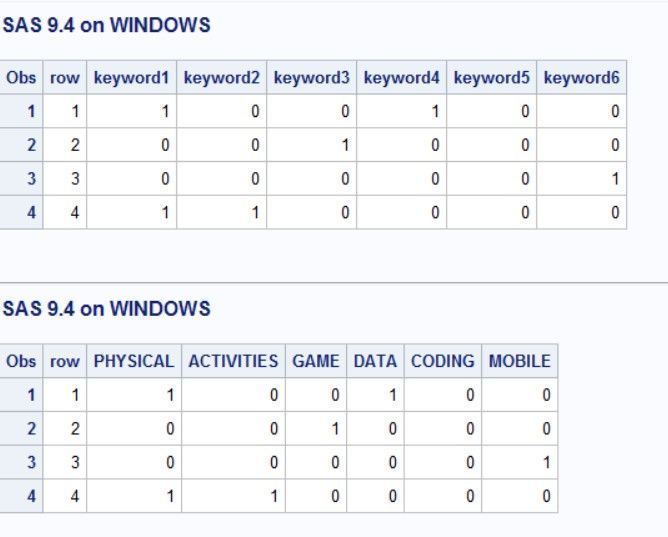Select the keyword6 column header
The height and width of the screenshot is (537, 668).
[x=581, y=78]
